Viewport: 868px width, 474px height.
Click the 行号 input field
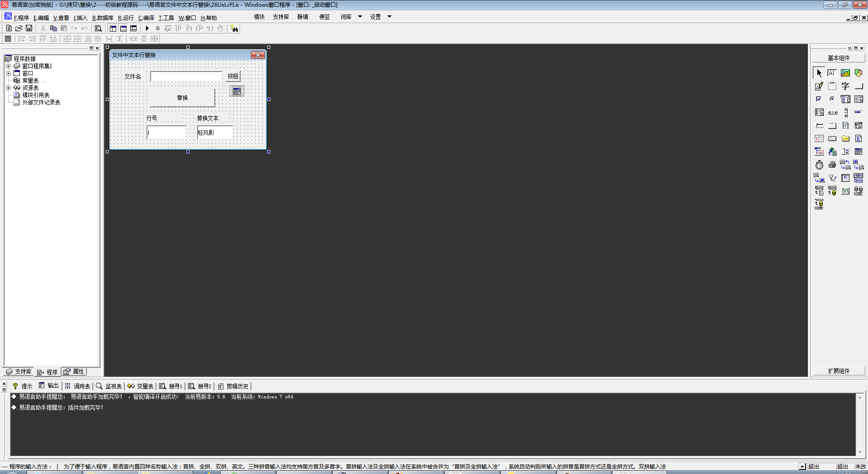coord(166,133)
